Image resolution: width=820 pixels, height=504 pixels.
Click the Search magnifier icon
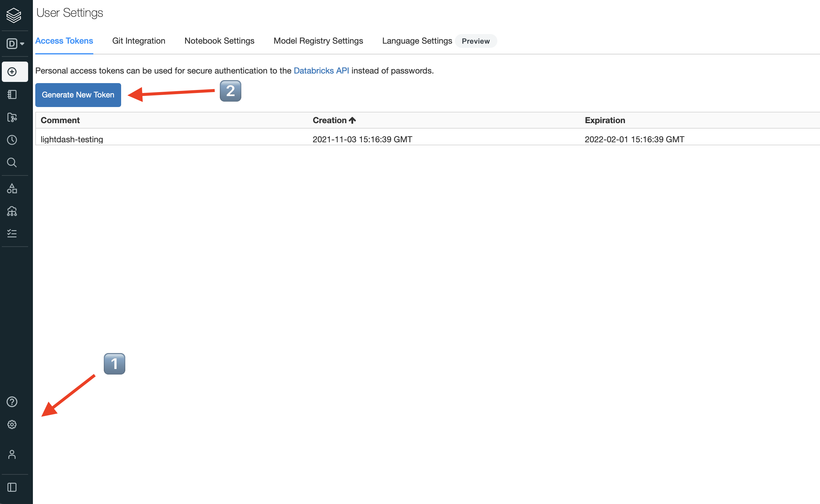click(12, 162)
